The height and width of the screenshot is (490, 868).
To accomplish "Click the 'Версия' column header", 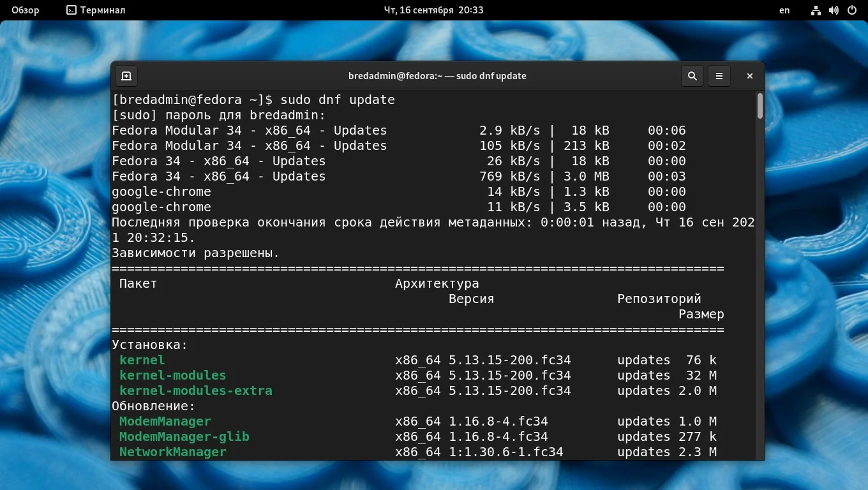I will 472,299.
